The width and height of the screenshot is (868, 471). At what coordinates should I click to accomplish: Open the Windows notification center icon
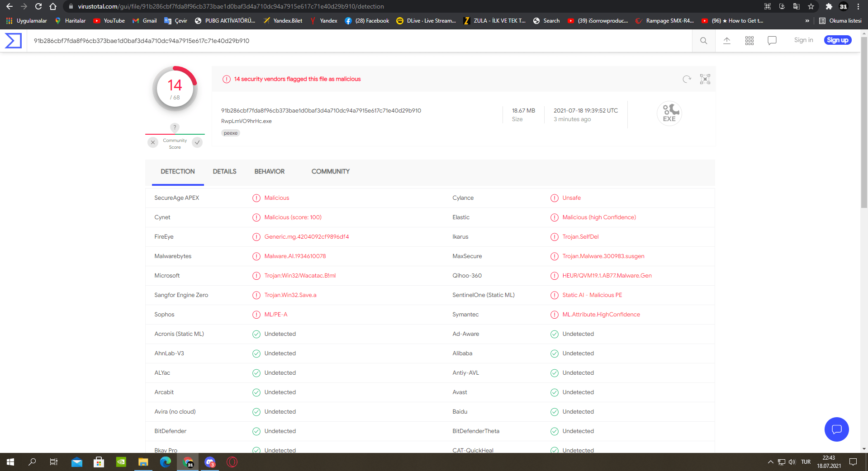(x=853, y=462)
